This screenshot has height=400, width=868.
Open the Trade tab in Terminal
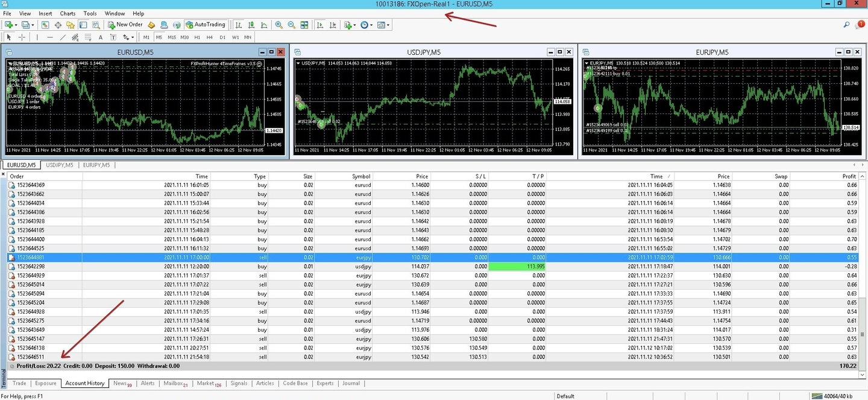[x=19, y=383]
